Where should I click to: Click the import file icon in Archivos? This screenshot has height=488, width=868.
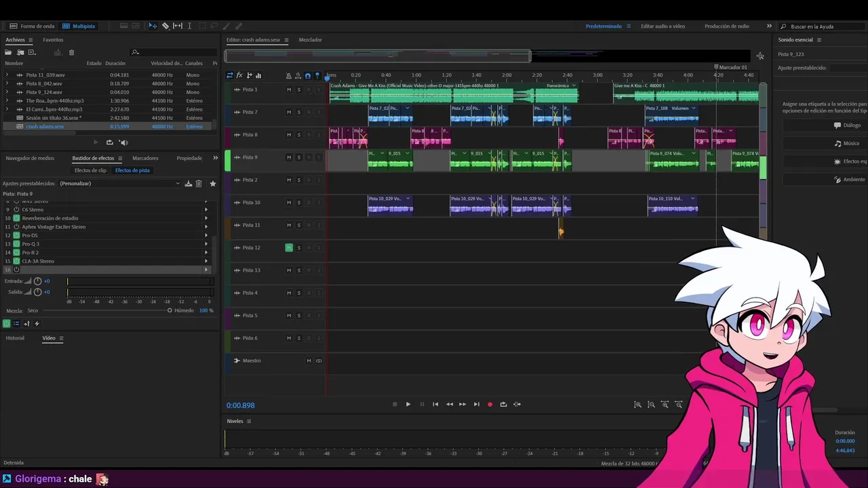tap(20, 52)
